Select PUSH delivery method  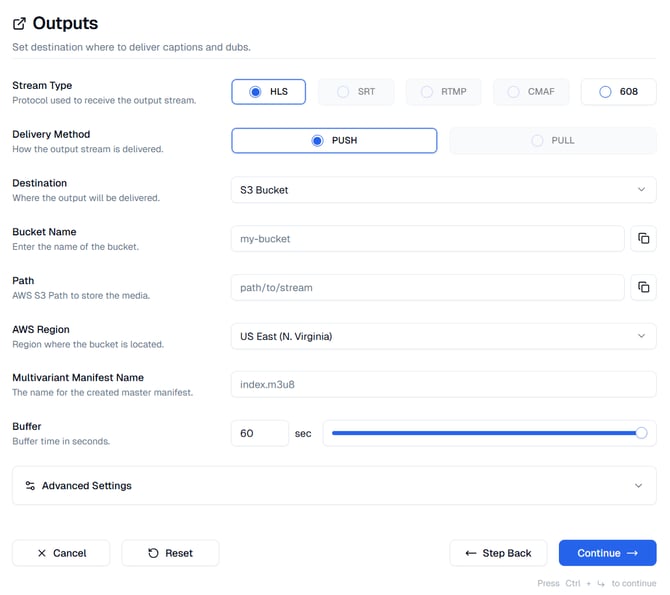334,141
